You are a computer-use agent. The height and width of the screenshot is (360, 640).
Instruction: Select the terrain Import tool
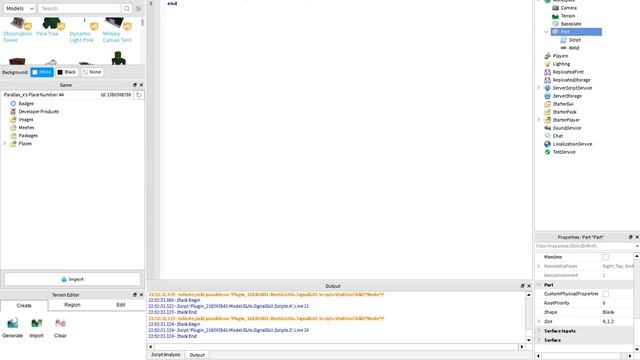click(36, 328)
